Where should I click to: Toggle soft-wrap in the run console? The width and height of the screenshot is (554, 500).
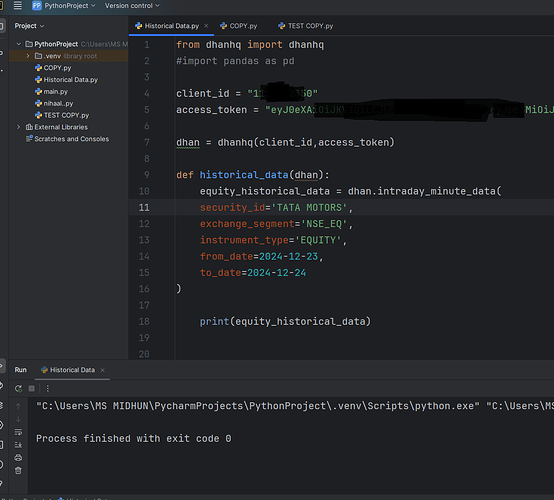(18, 432)
